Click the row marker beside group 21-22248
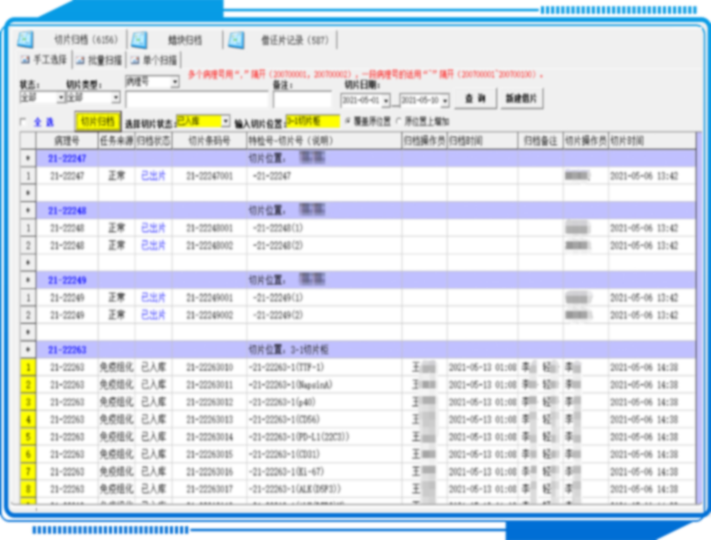 [x=27, y=210]
